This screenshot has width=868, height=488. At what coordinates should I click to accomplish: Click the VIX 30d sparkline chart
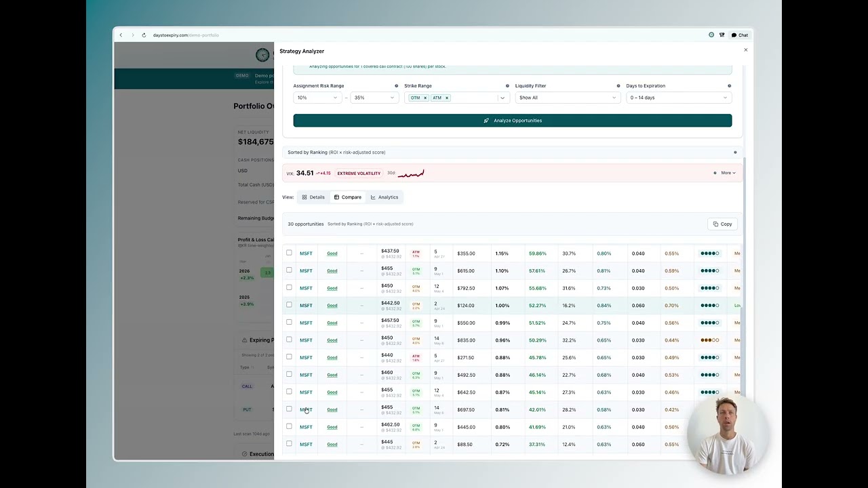411,174
